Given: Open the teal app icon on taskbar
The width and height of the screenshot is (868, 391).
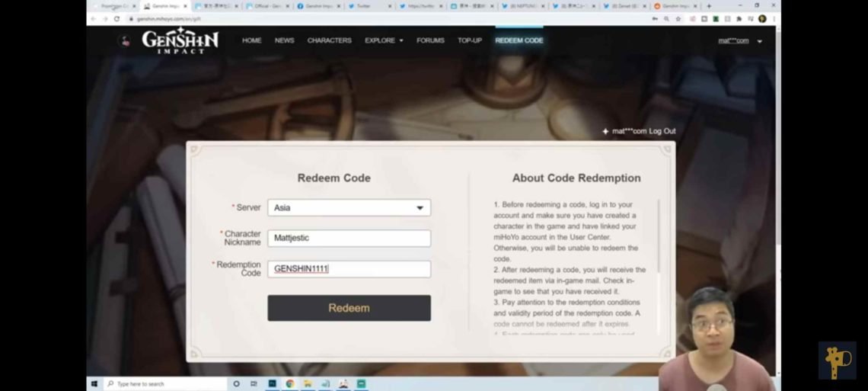Looking at the screenshot, I should click(361, 384).
